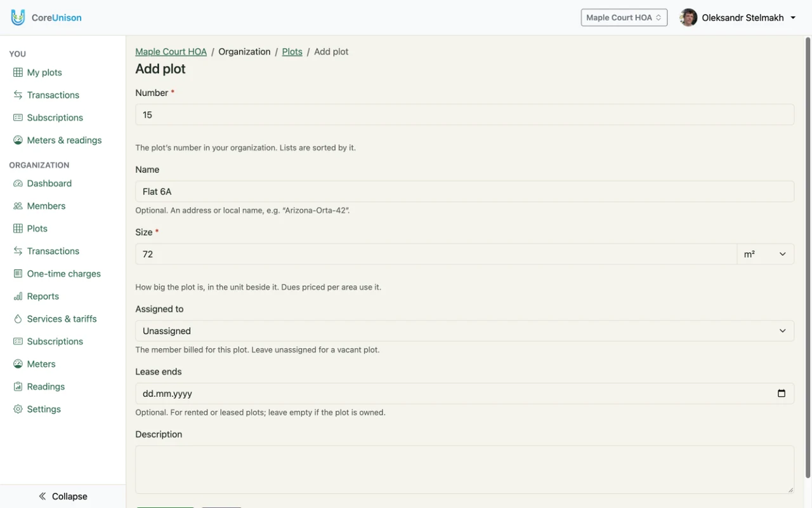This screenshot has height=508, width=812.
Task: Go to My plots in sidebar
Action: [x=44, y=72]
